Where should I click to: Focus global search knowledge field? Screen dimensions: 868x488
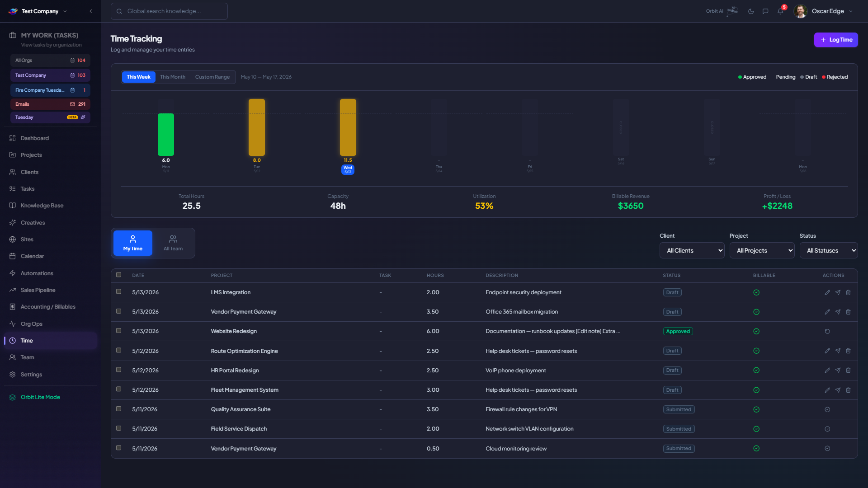[169, 11]
